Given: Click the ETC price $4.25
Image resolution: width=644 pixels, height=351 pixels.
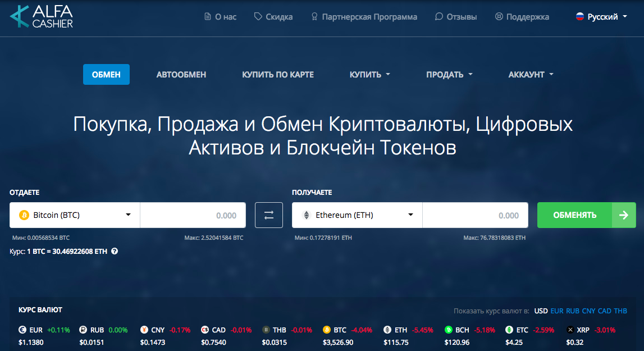Looking at the screenshot, I should pos(514,342).
